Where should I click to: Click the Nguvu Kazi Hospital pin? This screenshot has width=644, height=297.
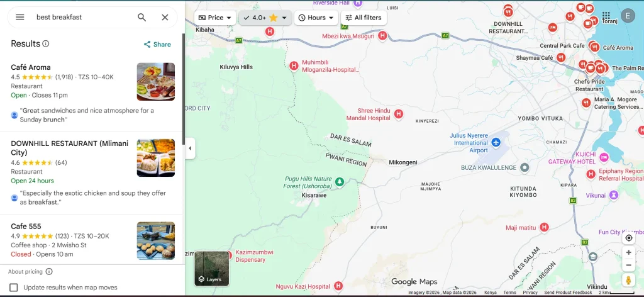(x=338, y=286)
